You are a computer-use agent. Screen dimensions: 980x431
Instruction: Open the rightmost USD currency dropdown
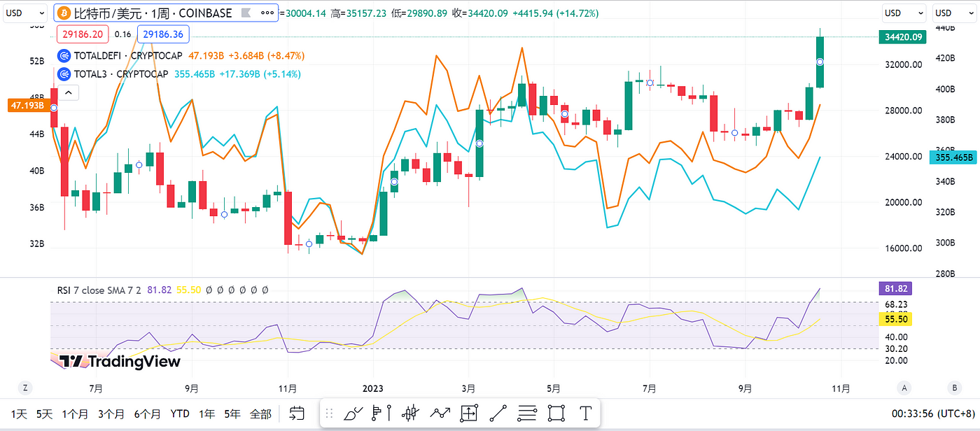pos(955,13)
